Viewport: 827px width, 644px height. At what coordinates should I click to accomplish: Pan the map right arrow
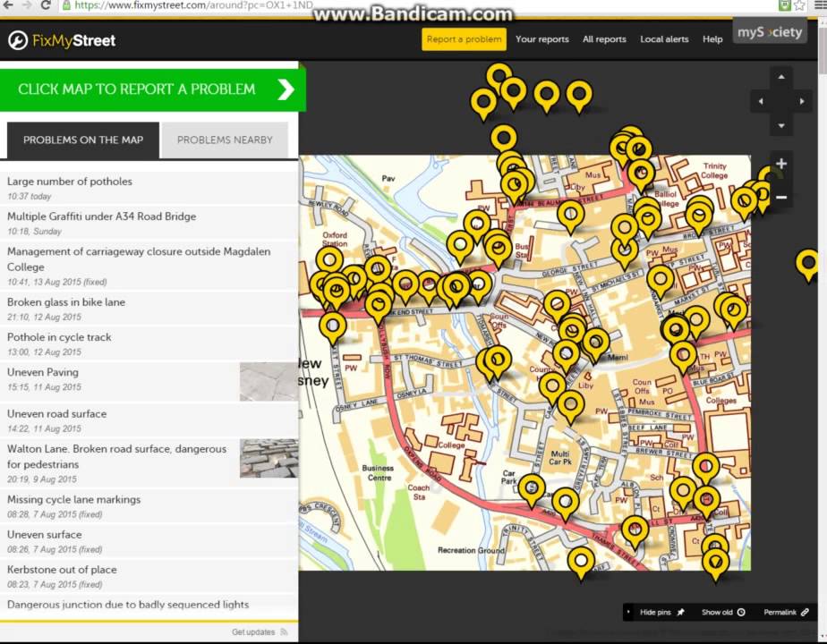click(x=802, y=101)
